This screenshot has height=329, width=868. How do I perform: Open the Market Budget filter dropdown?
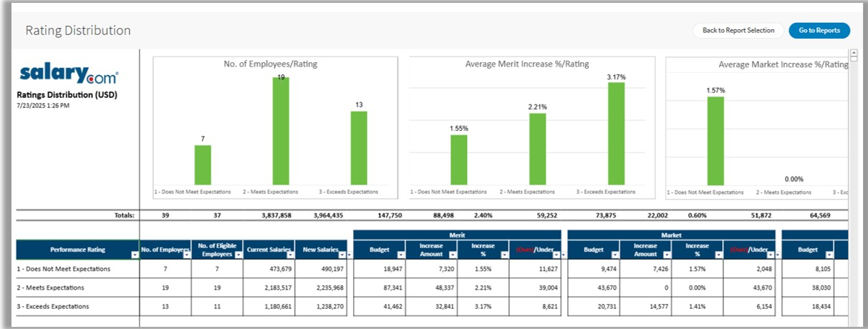(615, 255)
